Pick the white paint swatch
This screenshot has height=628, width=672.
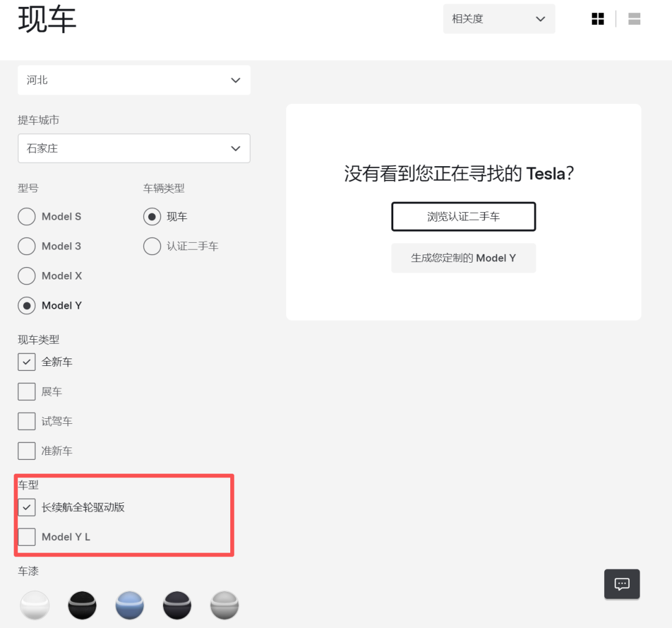point(35,605)
